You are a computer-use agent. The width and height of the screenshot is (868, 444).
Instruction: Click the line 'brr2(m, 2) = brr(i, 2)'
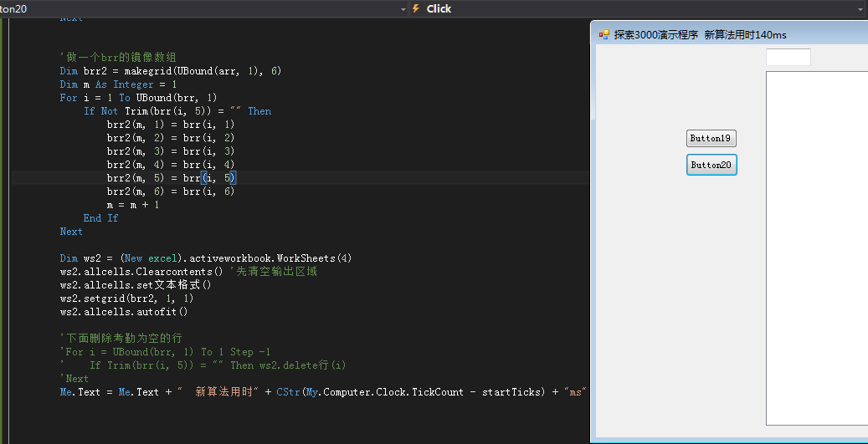pos(171,138)
